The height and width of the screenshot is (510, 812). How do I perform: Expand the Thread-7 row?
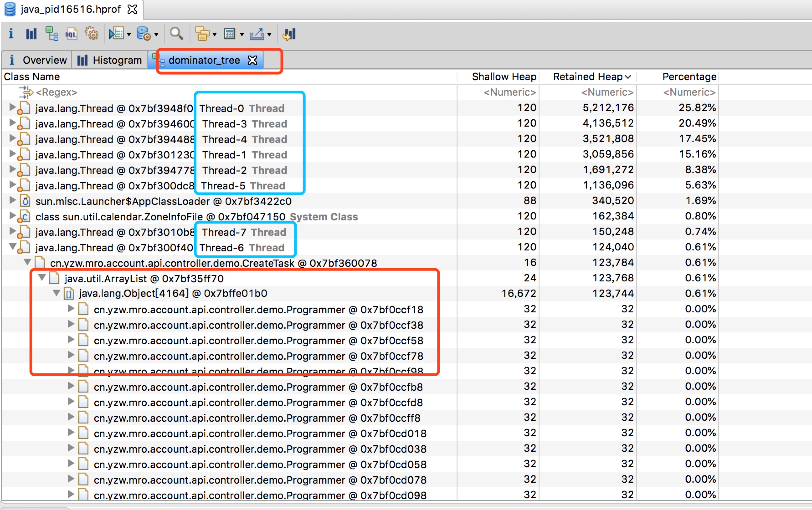[13, 231]
